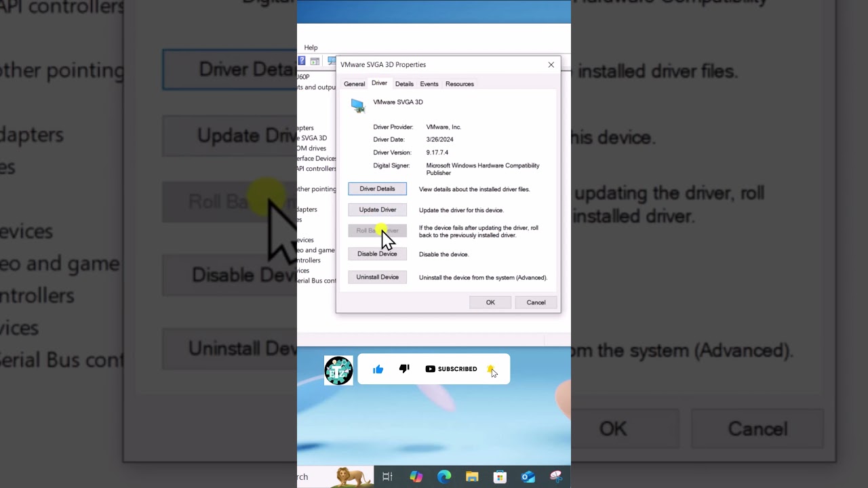Click the 'VMware SVGA 3D Properties' title bar text
The image size is (868, 488).
click(383, 64)
